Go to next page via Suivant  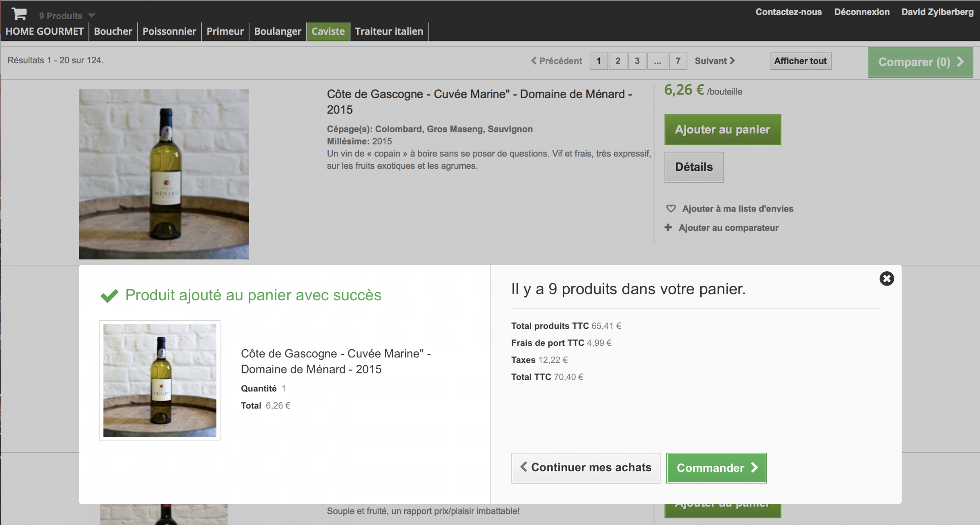715,61
